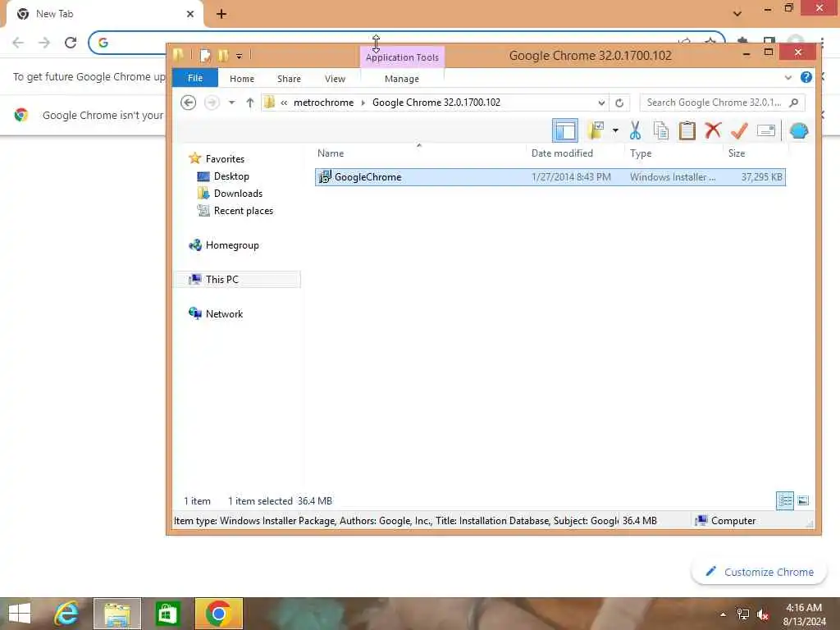Copy the selected file using copy icon
This screenshot has width=840, height=630.
[661, 130]
